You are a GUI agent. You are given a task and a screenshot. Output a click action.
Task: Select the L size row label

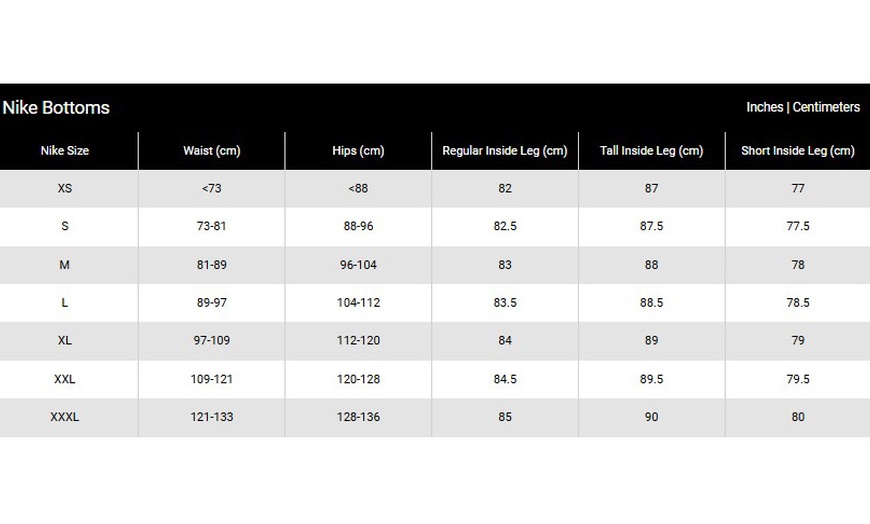[65, 302]
